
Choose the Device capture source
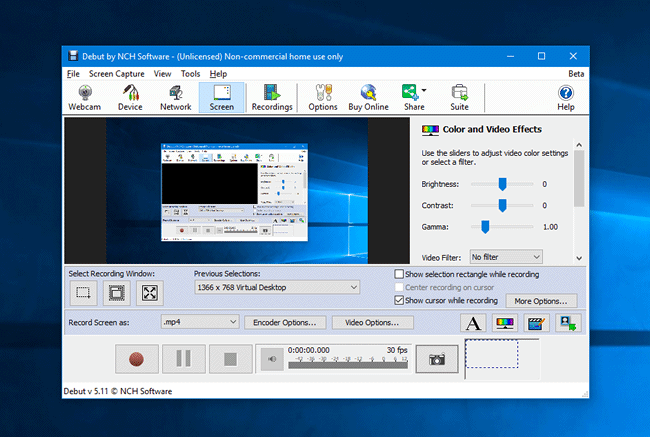pyautogui.click(x=130, y=98)
